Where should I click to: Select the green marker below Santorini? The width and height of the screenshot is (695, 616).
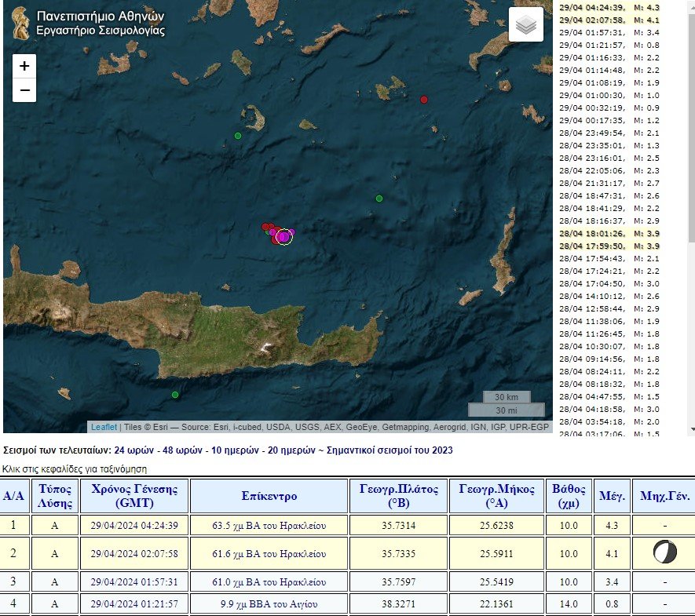pos(238,136)
